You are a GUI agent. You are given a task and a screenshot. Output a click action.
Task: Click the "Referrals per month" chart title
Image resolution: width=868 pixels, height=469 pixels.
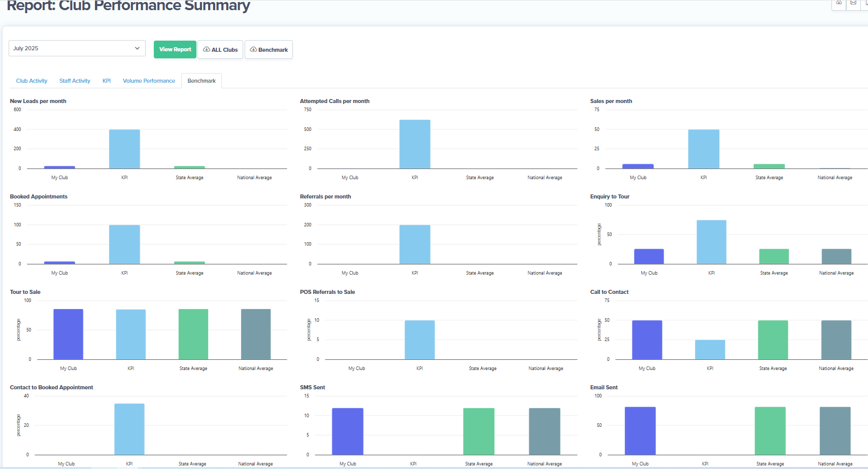coord(325,196)
